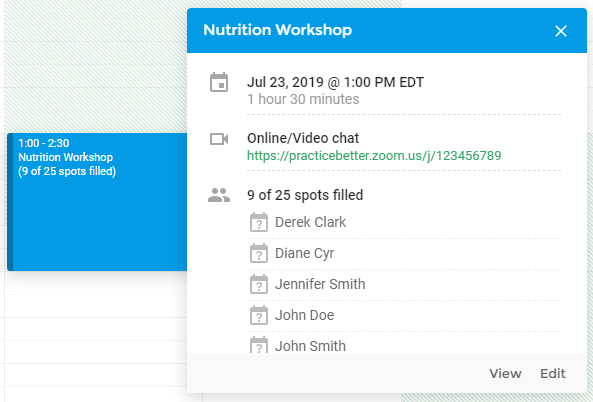Click status icon beside John Smith

tap(259, 345)
